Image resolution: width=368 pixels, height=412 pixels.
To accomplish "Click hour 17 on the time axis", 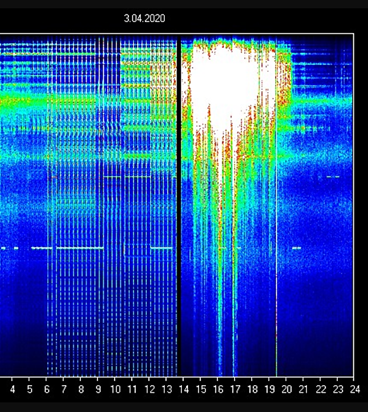I will click(235, 389).
